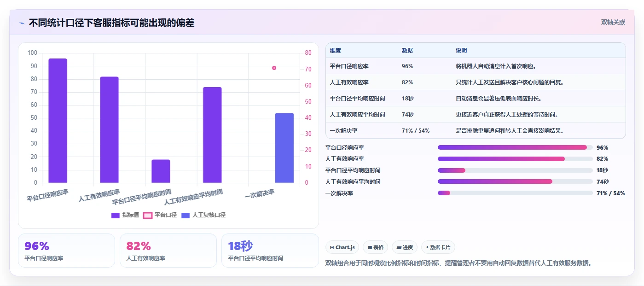Click the 平台口径响应率 x-axis label
The width and height of the screenshot is (644, 286).
click(47, 195)
